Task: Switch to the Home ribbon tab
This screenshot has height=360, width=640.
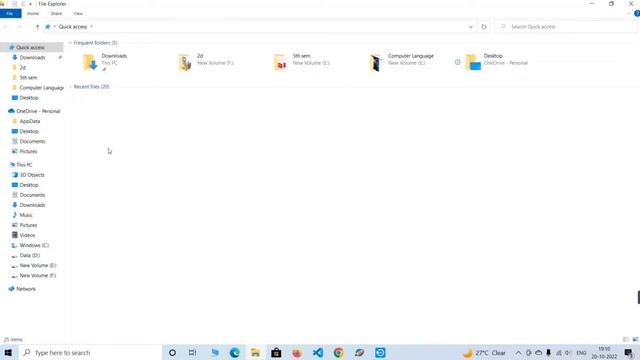Action: 33,13
